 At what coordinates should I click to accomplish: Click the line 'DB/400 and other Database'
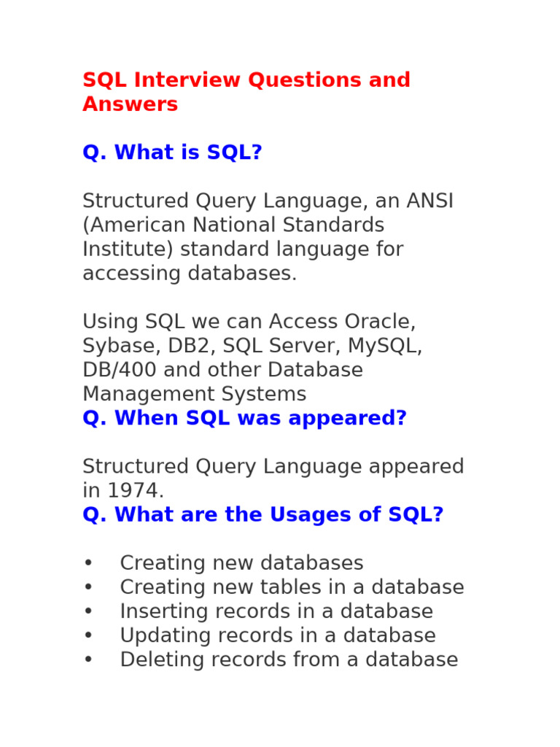coord(222,370)
